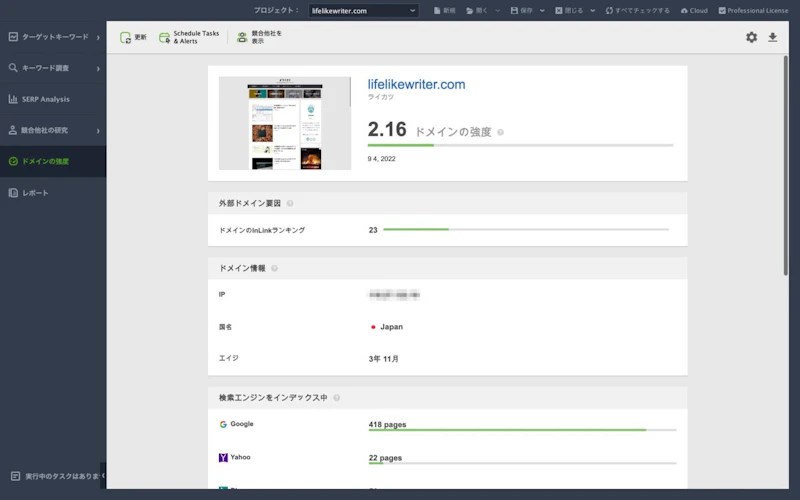Click the 保存 save button

click(521, 11)
